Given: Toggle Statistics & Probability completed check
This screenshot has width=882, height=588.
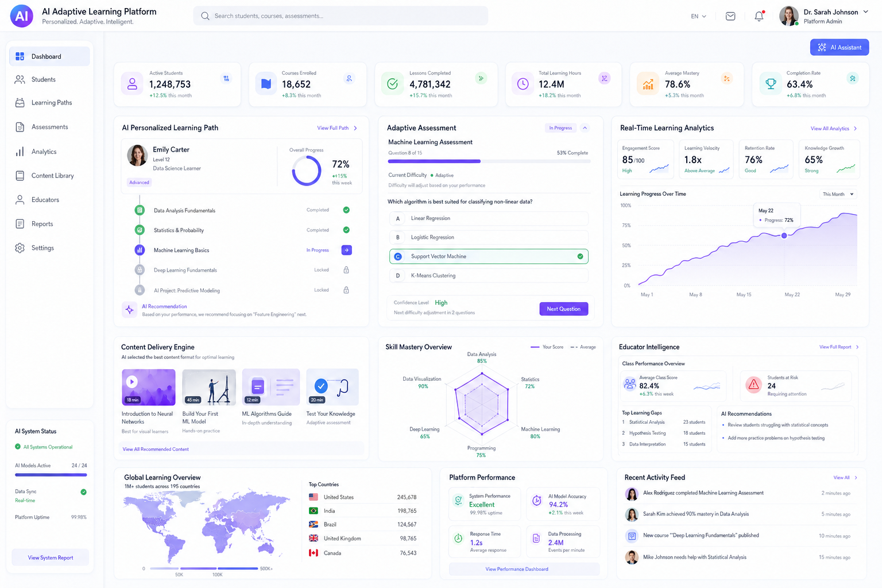Looking at the screenshot, I should pyautogui.click(x=346, y=230).
